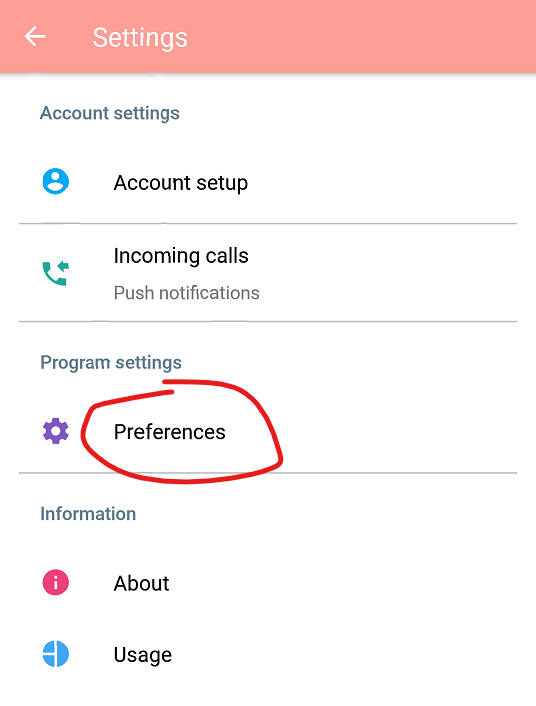
Task: View the Usage information
Action: [268, 654]
